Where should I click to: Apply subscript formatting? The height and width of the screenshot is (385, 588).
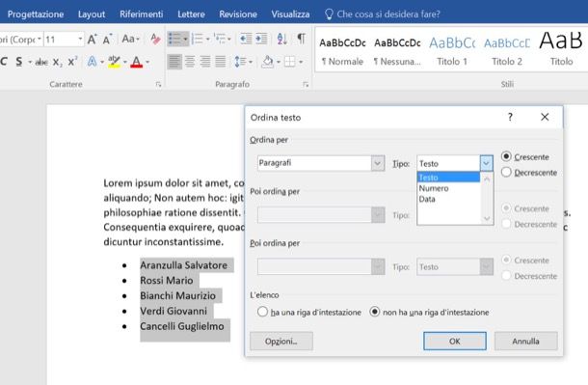coord(57,62)
